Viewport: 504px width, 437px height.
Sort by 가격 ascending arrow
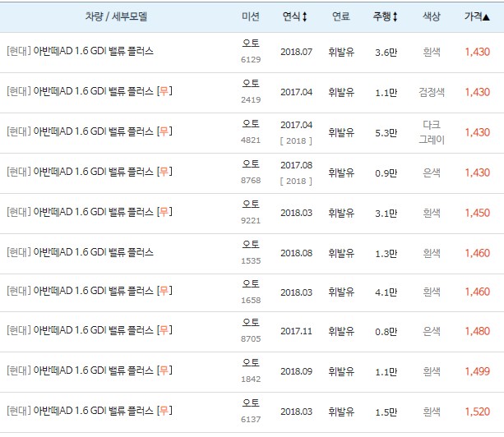(x=486, y=17)
